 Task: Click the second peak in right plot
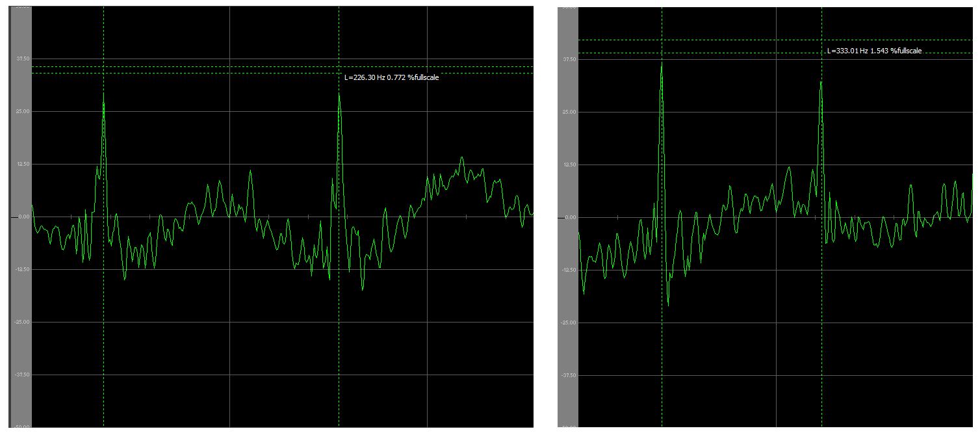click(821, 83)
